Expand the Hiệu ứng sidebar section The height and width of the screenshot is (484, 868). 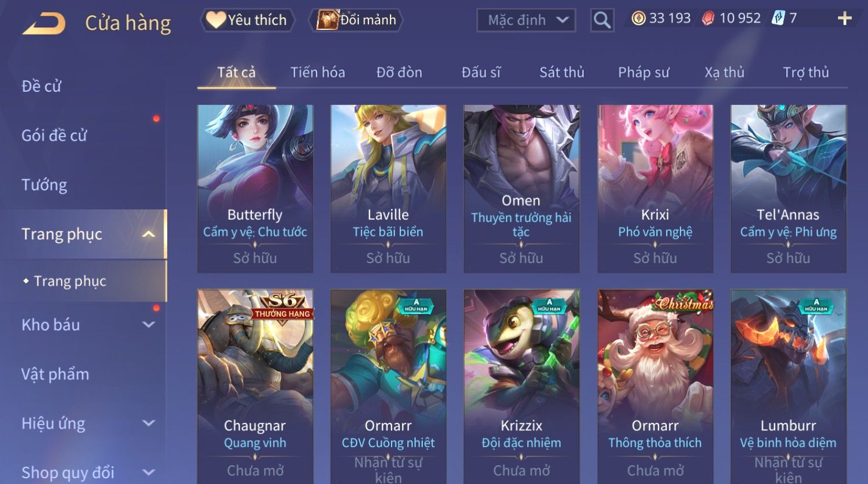(149, 423)
